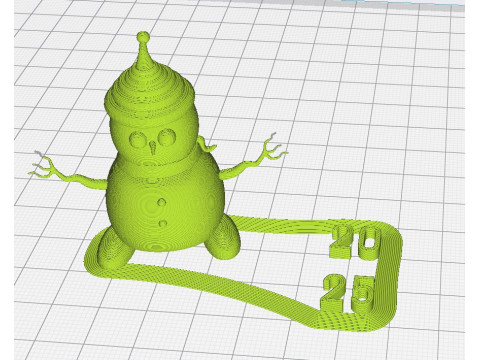The height and width of the screenshot is (360, 480).
Task: Click the lower button on snowman's belly
Action: pos(163,223)
